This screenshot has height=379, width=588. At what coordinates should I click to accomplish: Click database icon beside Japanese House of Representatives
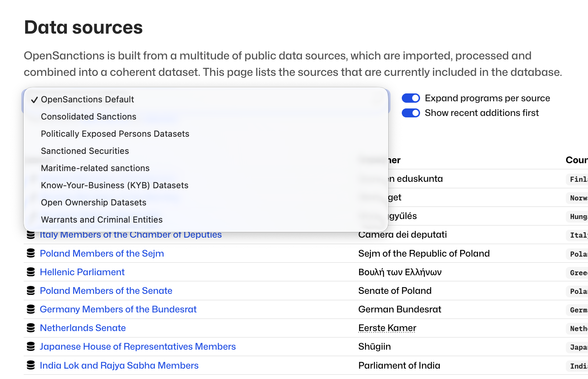(x=31, y=346)
